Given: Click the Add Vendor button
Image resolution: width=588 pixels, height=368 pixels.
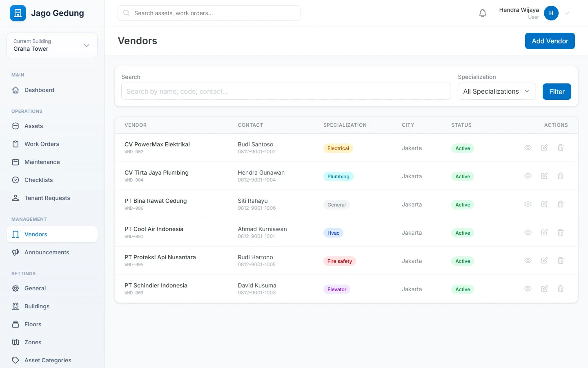Looking at the screenshot, I should coord(550,41).
